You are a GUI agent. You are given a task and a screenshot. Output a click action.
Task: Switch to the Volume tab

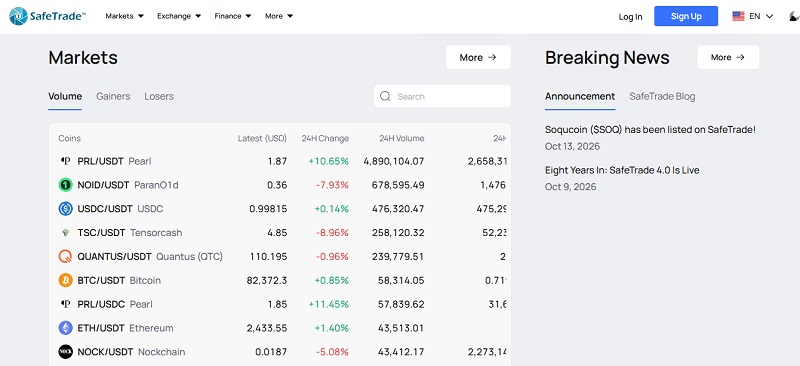tap(65, 96)
